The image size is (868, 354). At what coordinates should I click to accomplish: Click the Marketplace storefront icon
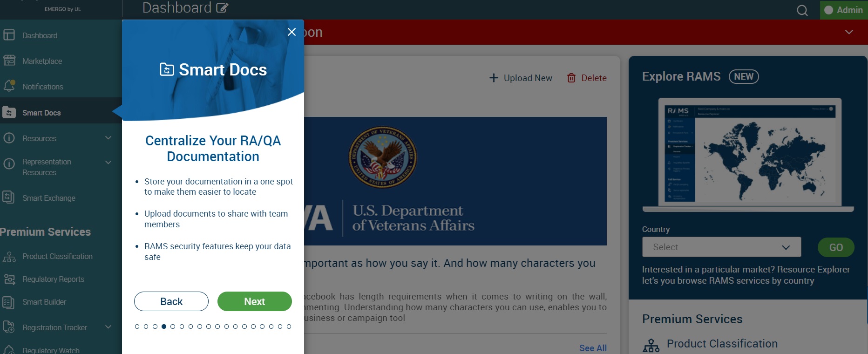(9, 60)
